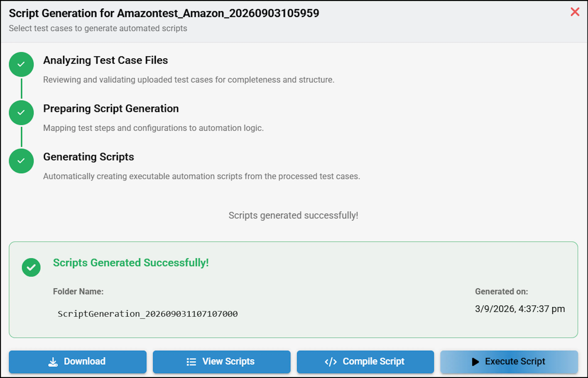This screenshot has height=378, width=588.
Task: Click the code brackets icon on Compile Script
Action: [x=330, y=362]
